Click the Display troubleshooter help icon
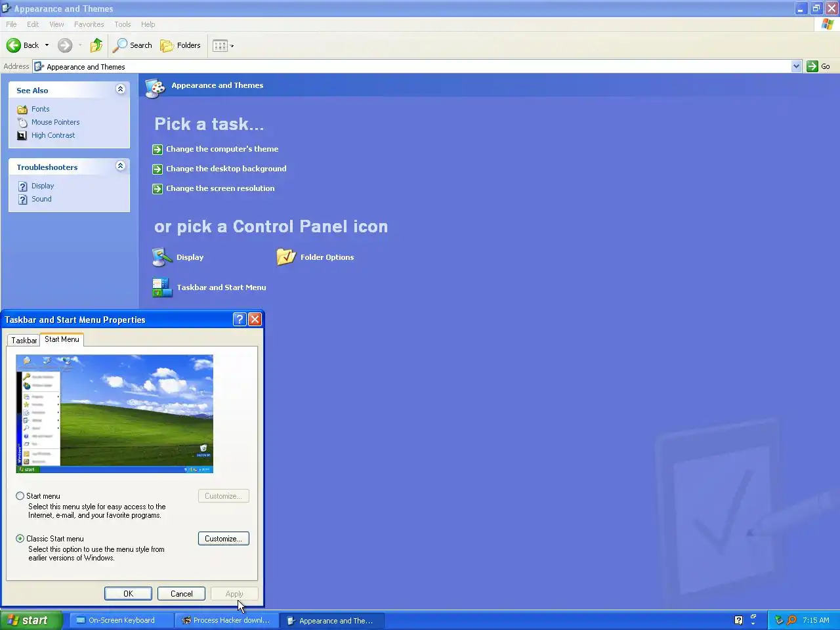Viewport: 840px width, 630px height. [x=22, y=186]
